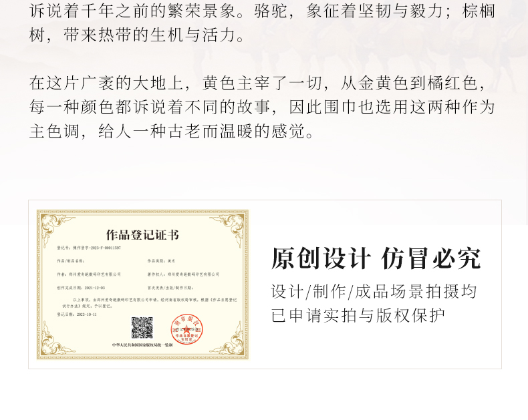Screen dimensions: 528x420
Task: Click the QR code on the certificate
Action: [142, 327]
